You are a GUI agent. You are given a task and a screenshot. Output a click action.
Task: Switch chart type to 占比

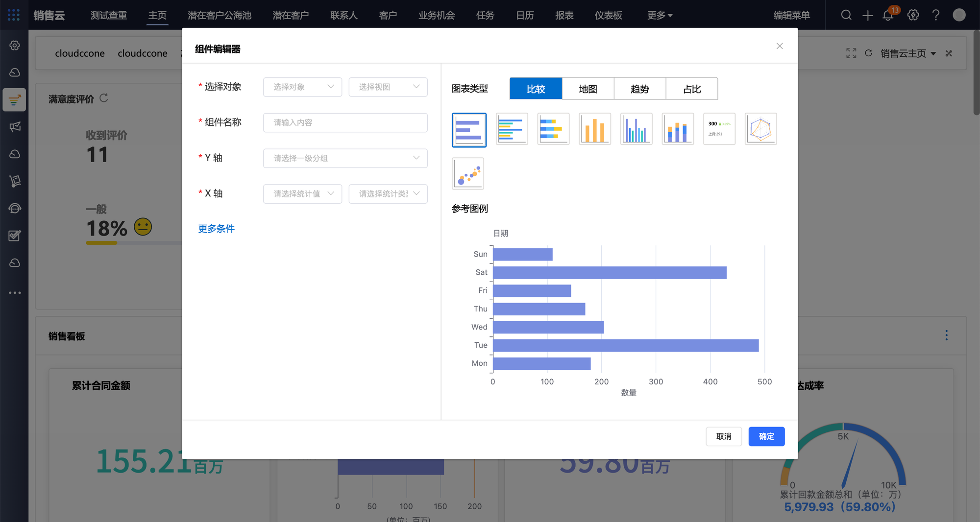click(x=691, y=89)
